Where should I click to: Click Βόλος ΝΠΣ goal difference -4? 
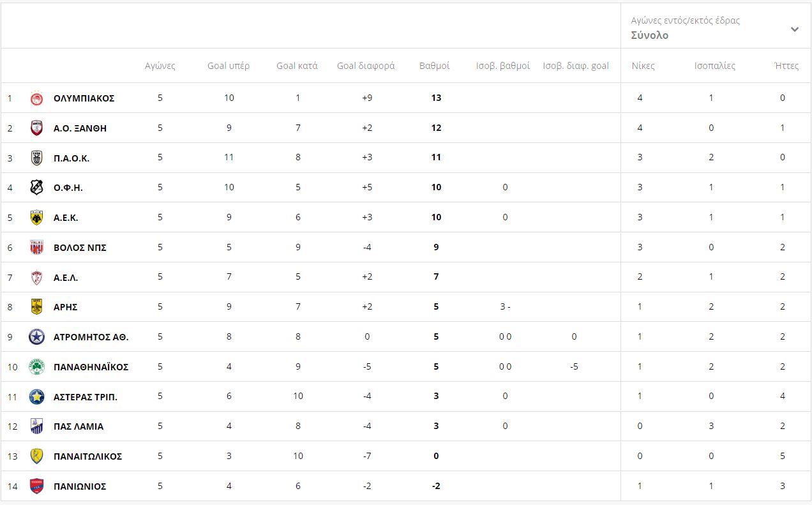tap(366, 248)
